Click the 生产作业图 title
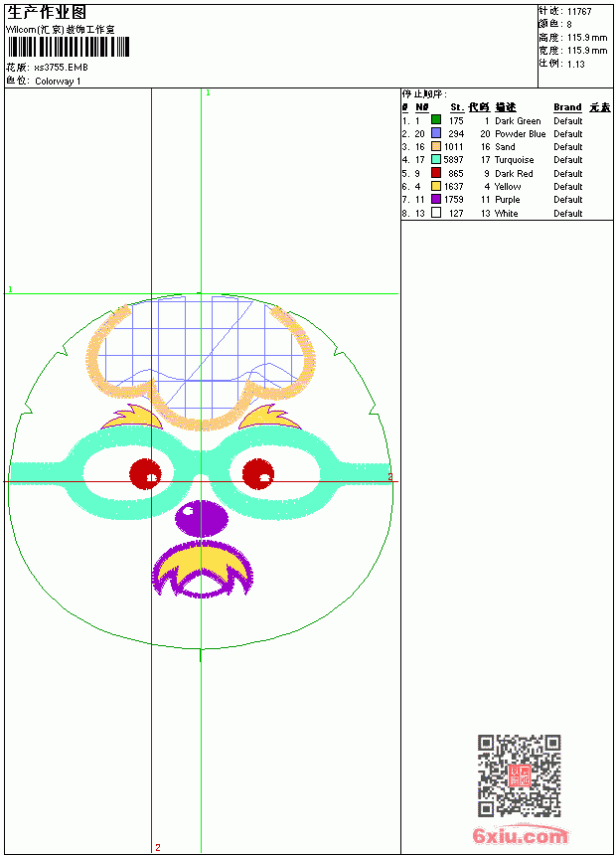Screen dimensions: 616x855 point(47,13)
